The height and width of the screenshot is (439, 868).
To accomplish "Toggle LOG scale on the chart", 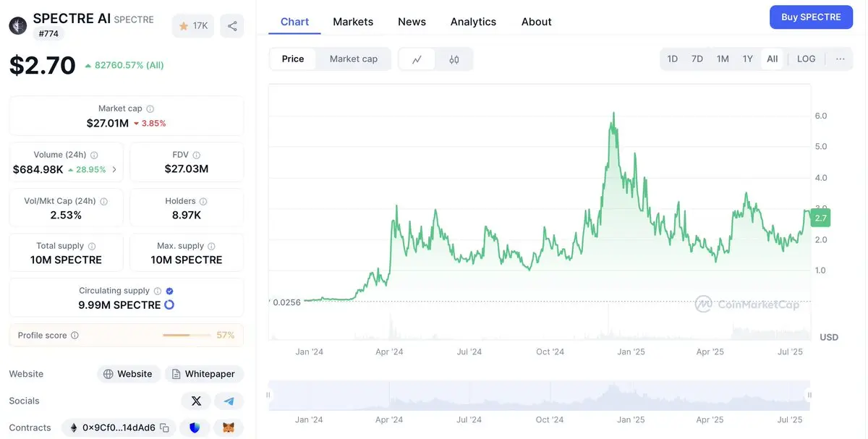I will (807, 59).
